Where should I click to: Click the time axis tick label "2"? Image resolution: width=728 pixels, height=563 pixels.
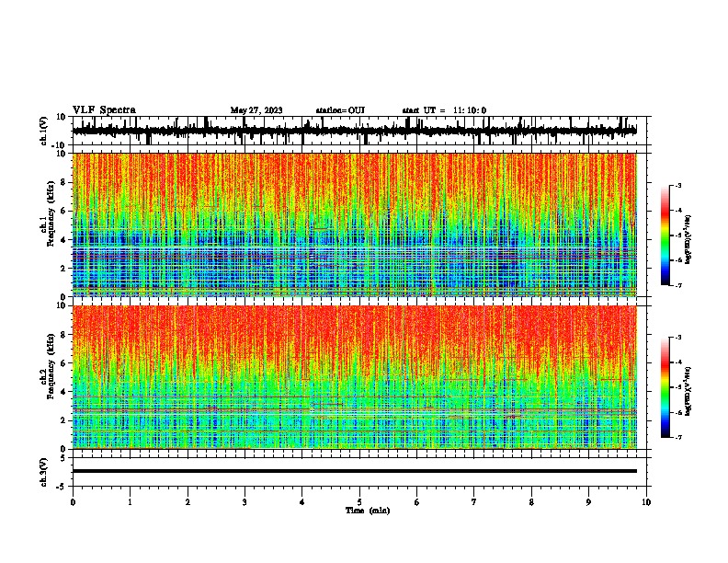[x=188, y=502]
